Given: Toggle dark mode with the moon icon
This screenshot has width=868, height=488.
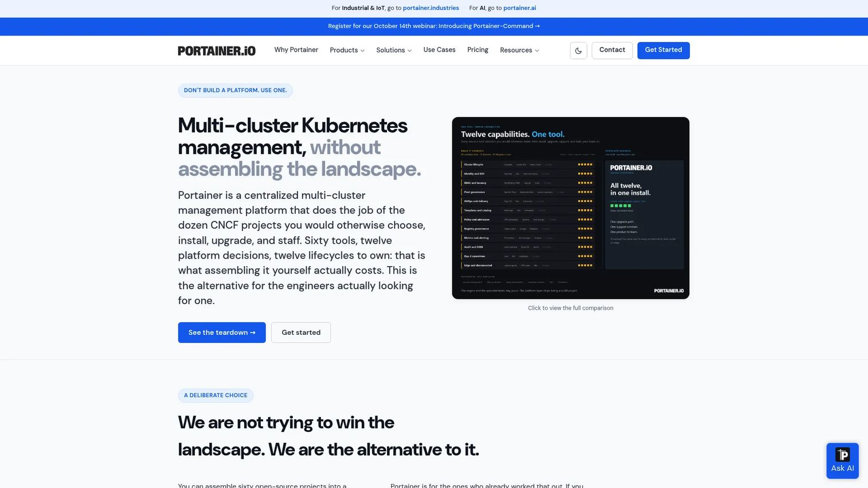Looking at the screenshot, I should (578, 50).
